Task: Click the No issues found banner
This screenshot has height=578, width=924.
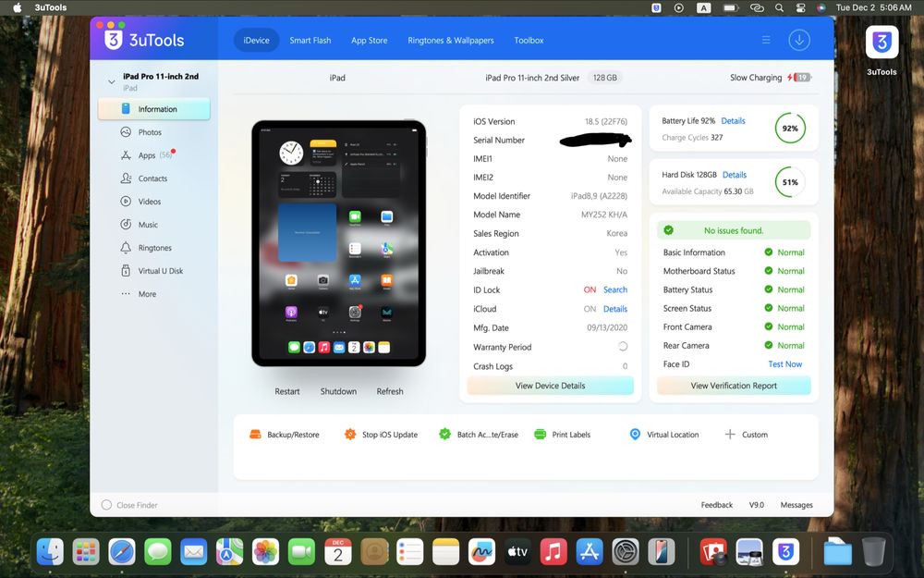Action: [734, 230]
